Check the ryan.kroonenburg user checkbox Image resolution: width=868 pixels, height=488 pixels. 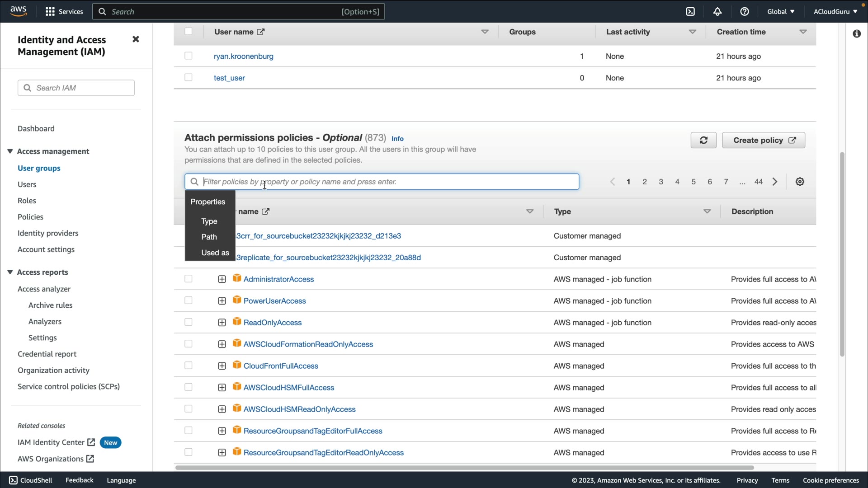pos(189,56)
